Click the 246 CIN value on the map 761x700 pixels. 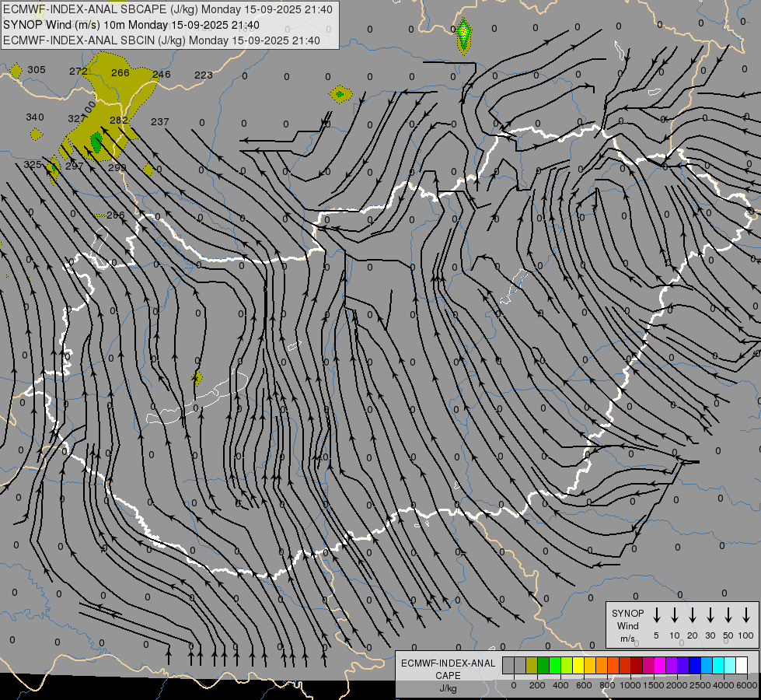162,75
